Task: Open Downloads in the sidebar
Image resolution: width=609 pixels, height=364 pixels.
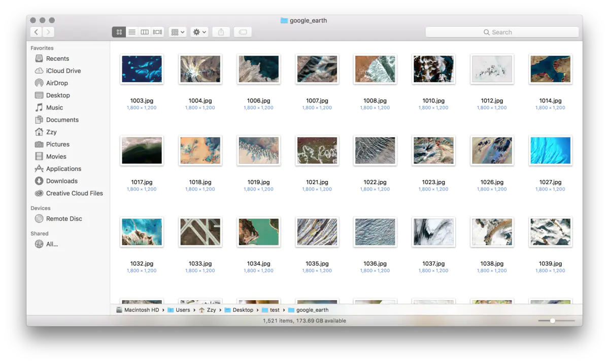Action: 62,181
